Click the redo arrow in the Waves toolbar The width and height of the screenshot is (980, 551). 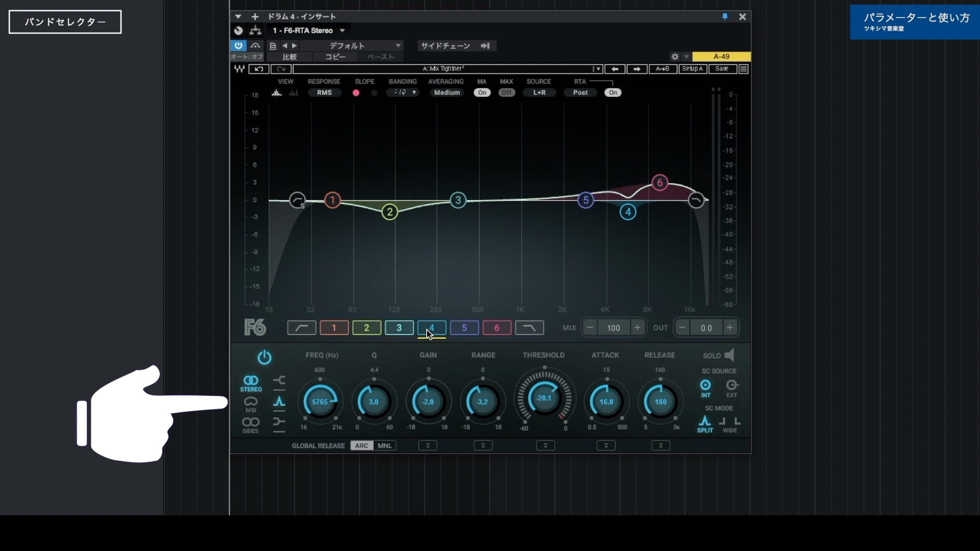tap(281, 69)
